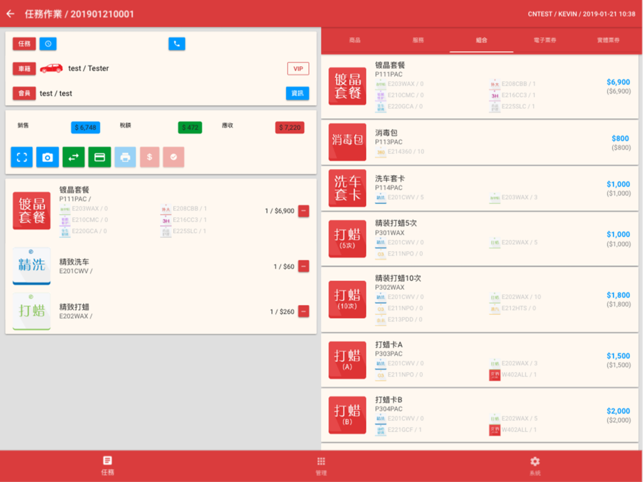Click test / Tester vehicle text
Screen dimensions: 643x482
88,69
